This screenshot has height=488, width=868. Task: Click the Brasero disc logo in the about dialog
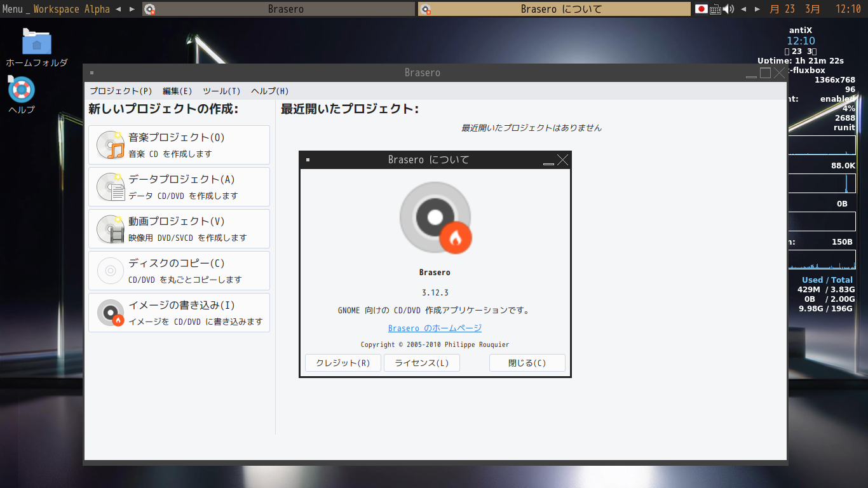[435, 218]
